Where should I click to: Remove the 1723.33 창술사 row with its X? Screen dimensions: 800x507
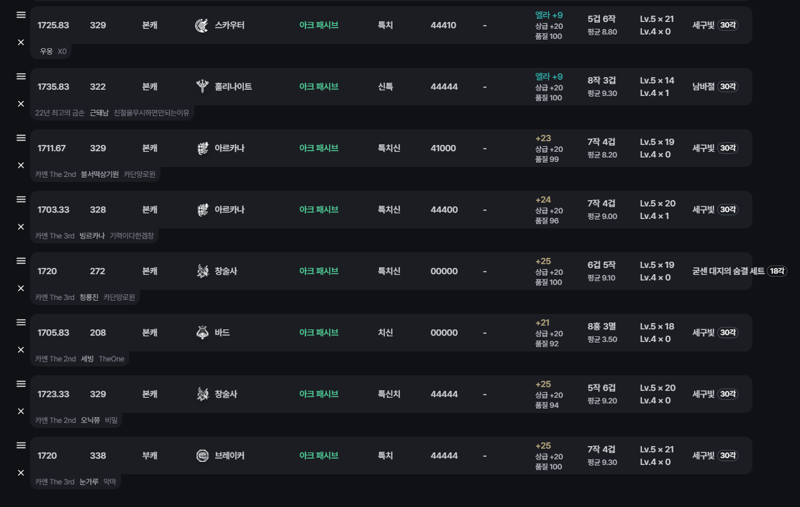[21, 411]
